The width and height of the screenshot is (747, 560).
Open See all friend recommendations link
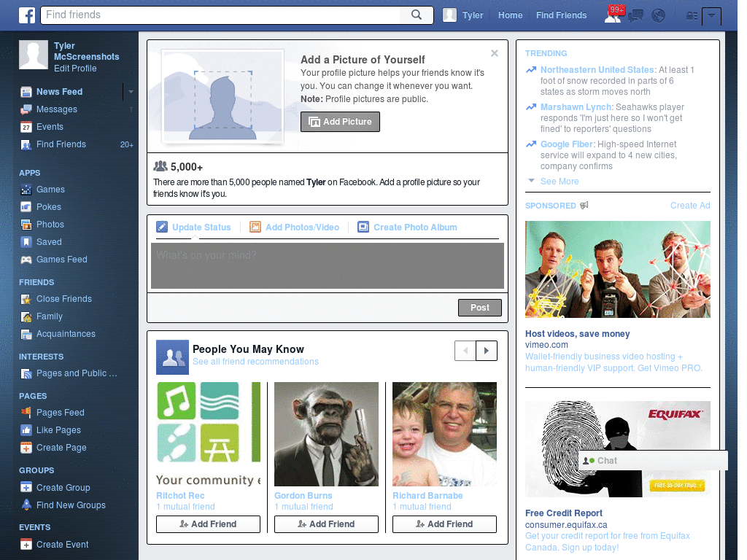(x=255, y=362)
